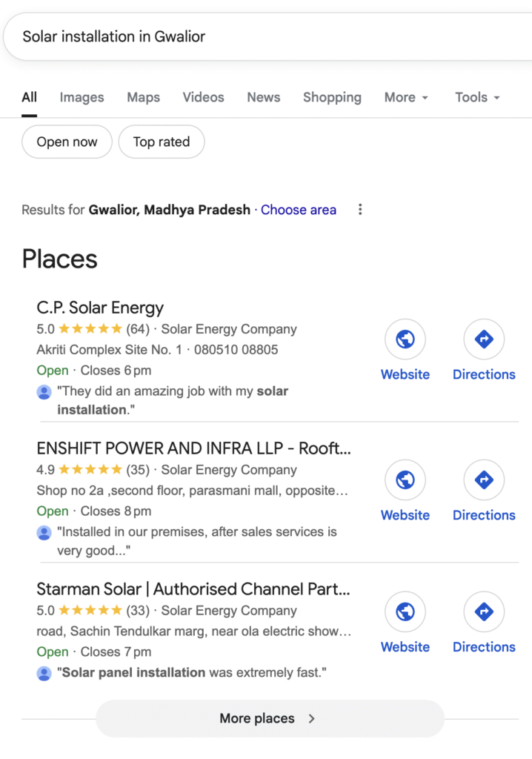Enable the Top rated filter chip
Screen dimensions: 532x759
pos(162,142)
